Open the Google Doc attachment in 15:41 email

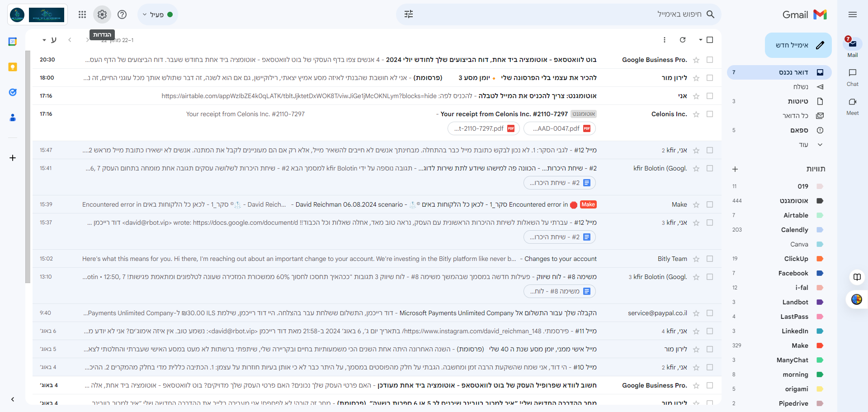point(560,183)
